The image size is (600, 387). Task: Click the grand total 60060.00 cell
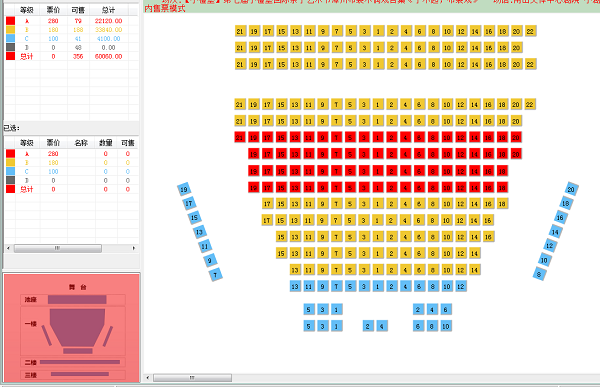[109, 56]
